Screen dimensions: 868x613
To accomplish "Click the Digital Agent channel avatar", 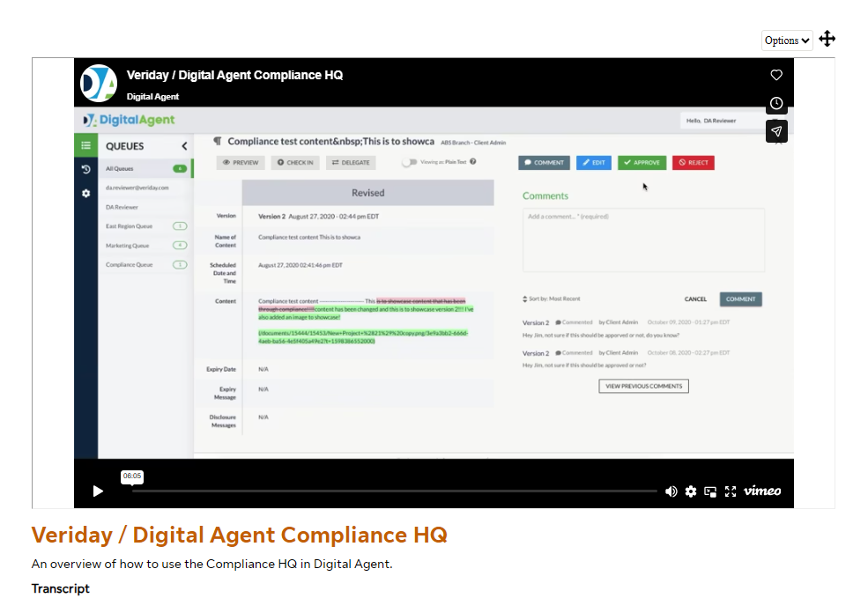I will 99,84.
